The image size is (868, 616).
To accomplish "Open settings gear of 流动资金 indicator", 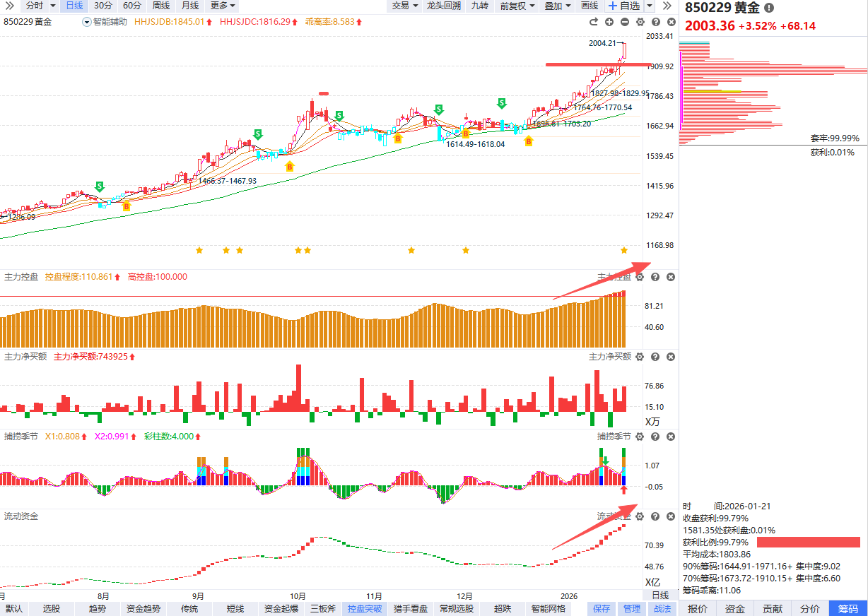I will click(x=640, y=516).
